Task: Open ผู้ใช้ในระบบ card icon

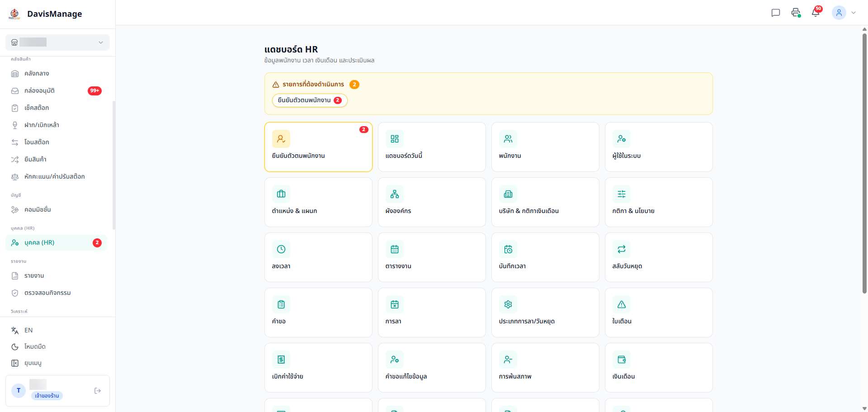Action: click(622, 139)
